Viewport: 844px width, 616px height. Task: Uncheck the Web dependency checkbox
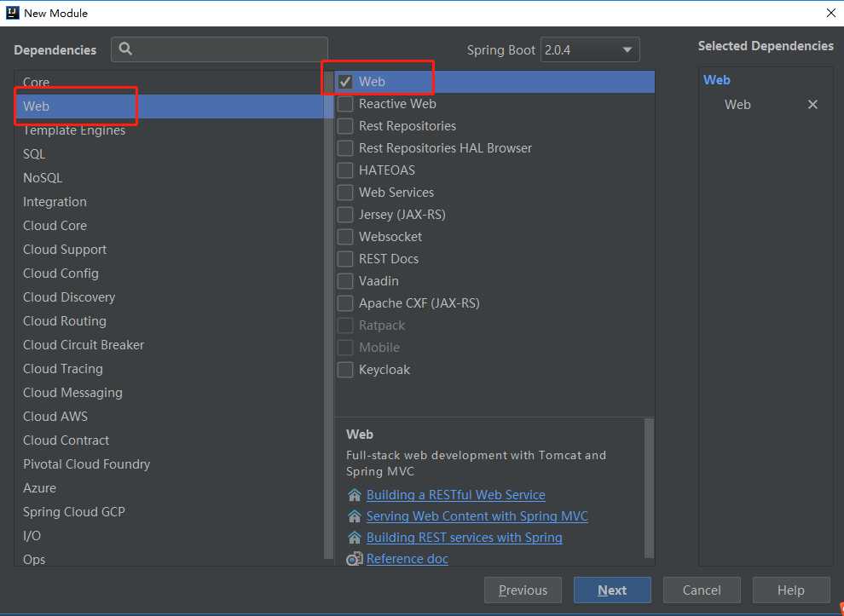click(345, 82)
